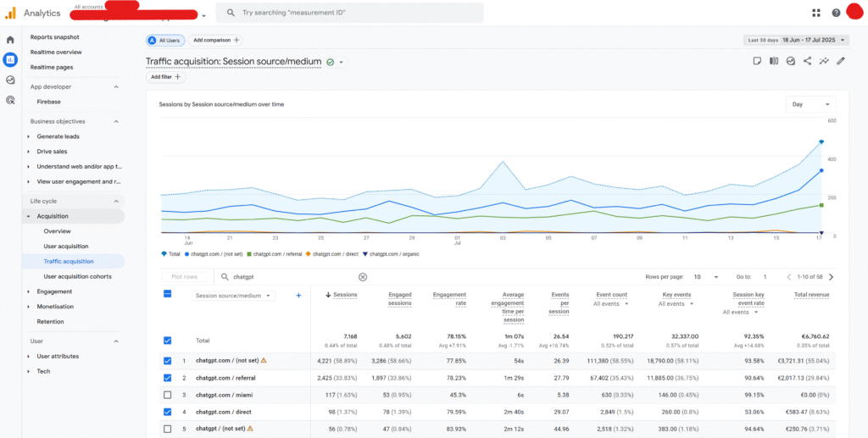
Task: Open the Firebase report
Action: (48, 102)
